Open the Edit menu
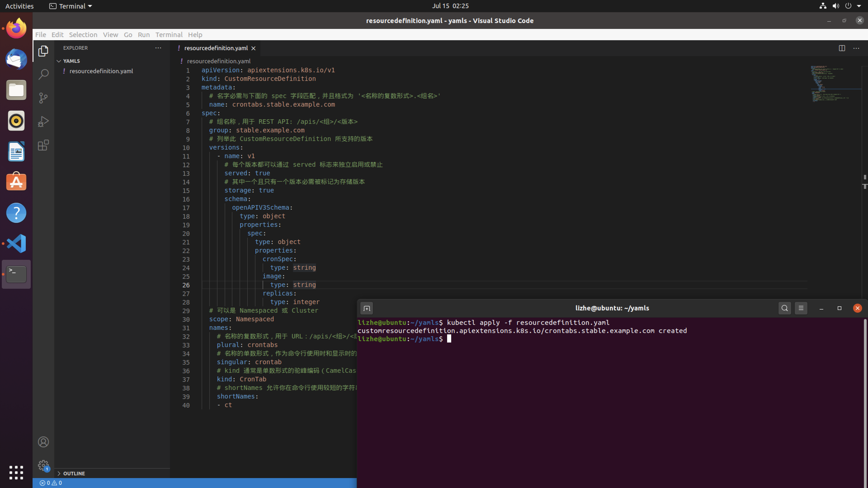The image size is (868, 488). pyautogui.click(x=57, y=34)
